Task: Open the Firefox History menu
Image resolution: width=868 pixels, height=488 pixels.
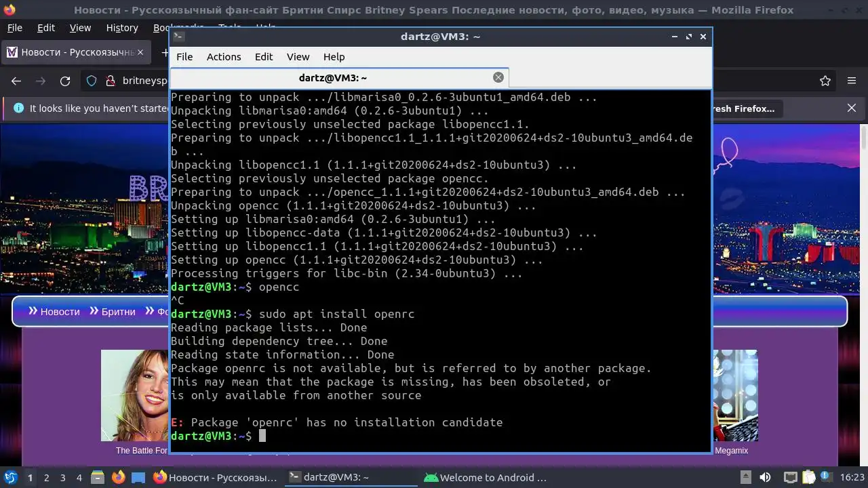Action: pos(122,28)
